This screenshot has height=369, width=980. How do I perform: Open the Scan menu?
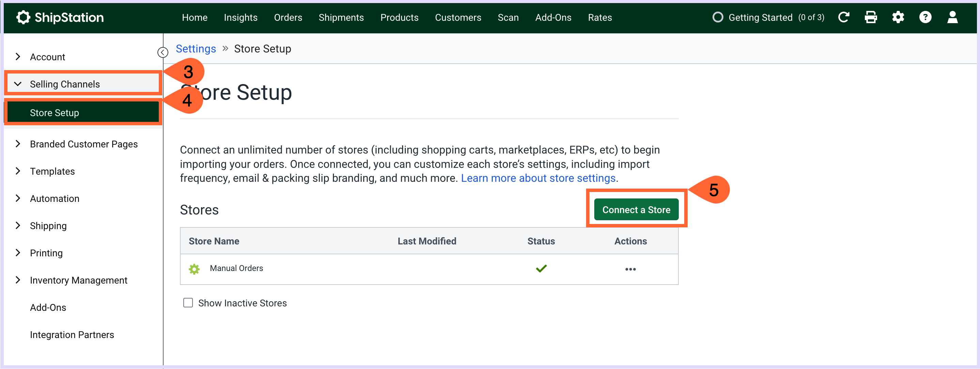coord(508,17)
